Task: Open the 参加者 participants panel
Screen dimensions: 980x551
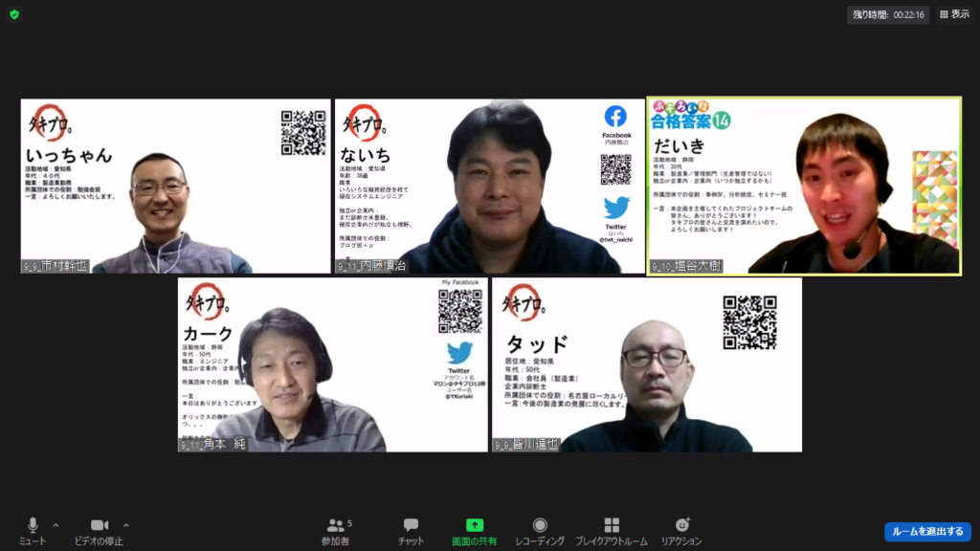Action: 335,530
